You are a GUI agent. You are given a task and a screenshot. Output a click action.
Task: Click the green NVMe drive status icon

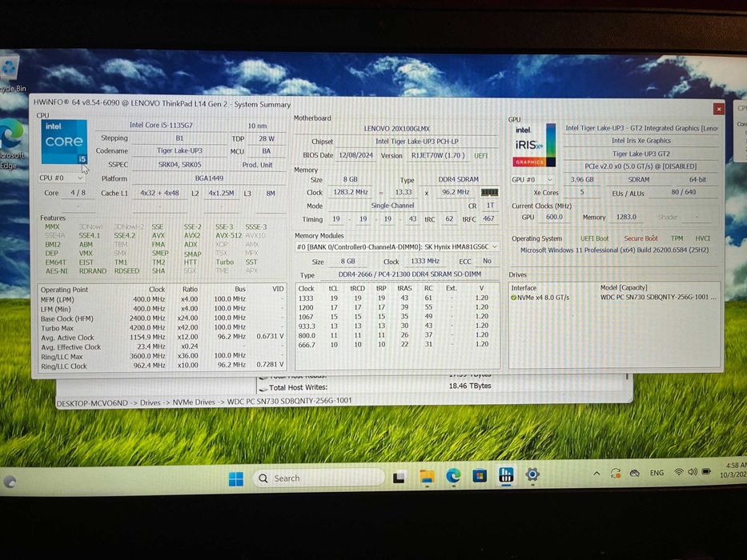click(513, 298)
